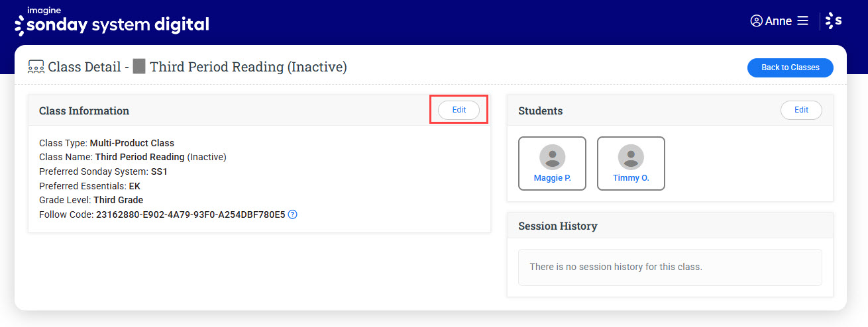Select Timmy O.'s avatar picture
Viewport: 868px width, 327px height.
click(x=631, y=157)
